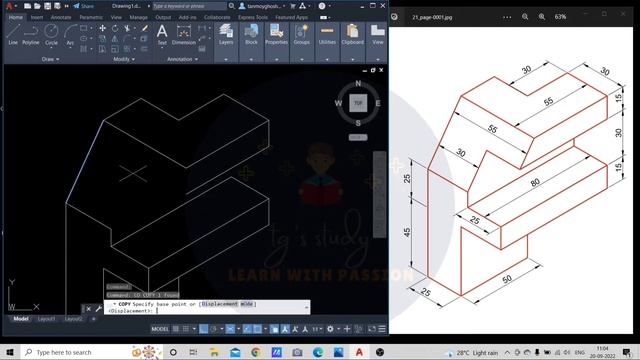640x360 pixels.
Task: Switch to the Manage ribbon tab
Action: 138,17
